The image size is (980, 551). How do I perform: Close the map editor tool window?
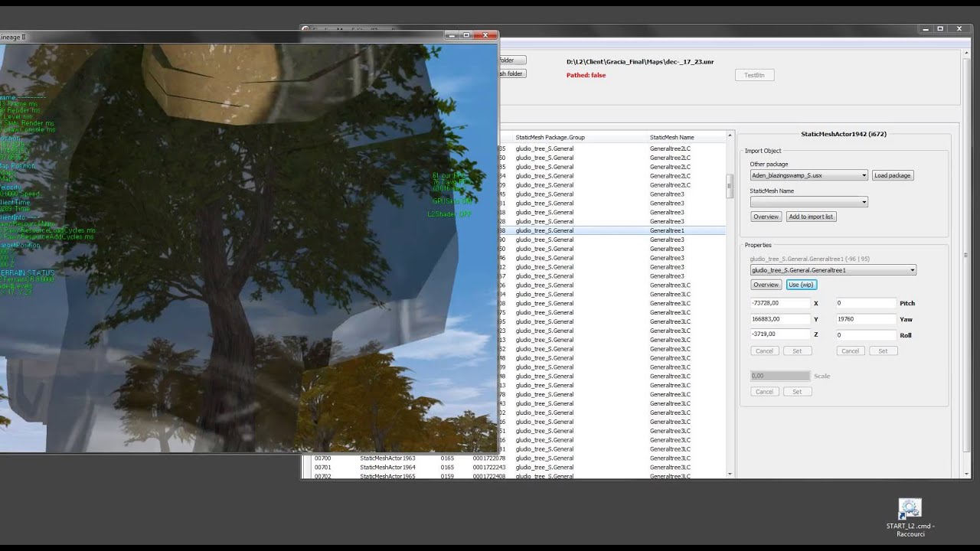pyautogui.click(x=959, y=28)
